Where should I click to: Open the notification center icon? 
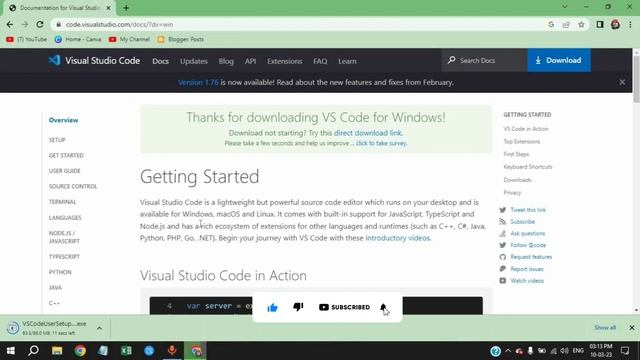pos(624,351)
